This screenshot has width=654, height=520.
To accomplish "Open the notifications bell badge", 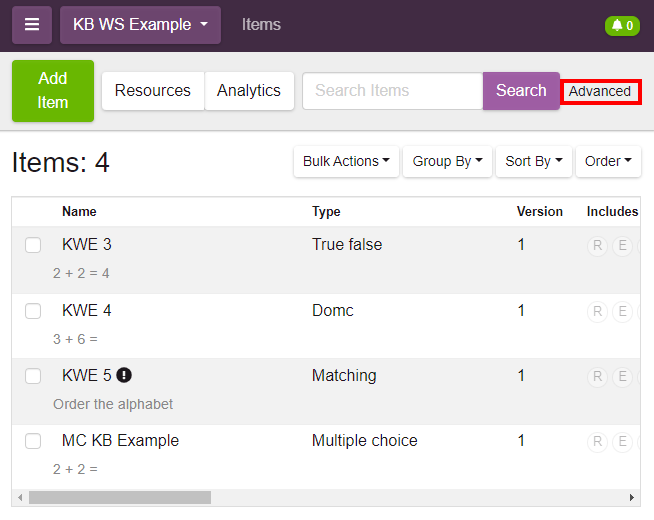I will pos(622,26).
